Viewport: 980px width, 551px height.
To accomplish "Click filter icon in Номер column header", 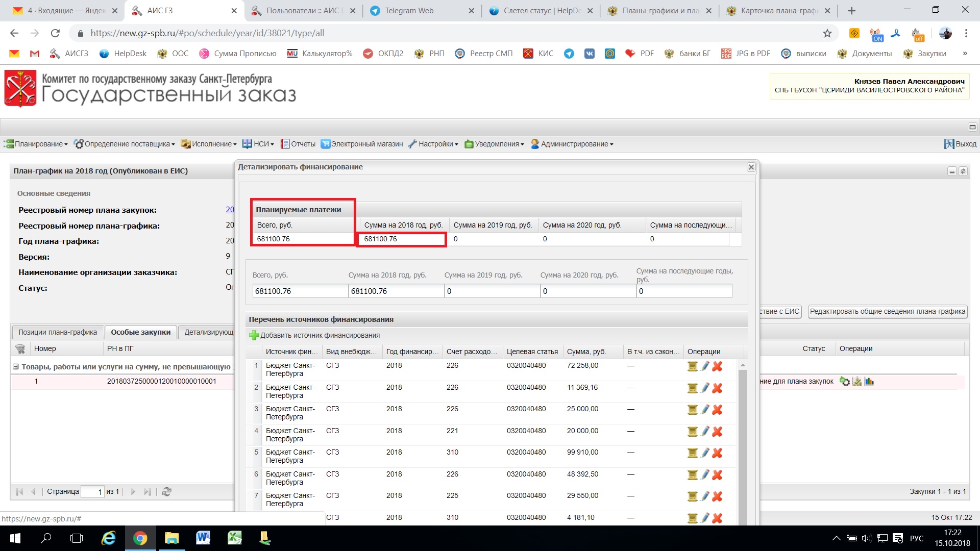I will pos(20,348).
